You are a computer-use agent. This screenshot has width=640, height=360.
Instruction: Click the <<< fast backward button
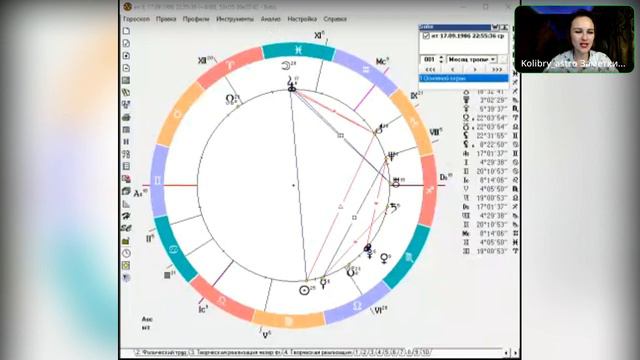(430, 69)
